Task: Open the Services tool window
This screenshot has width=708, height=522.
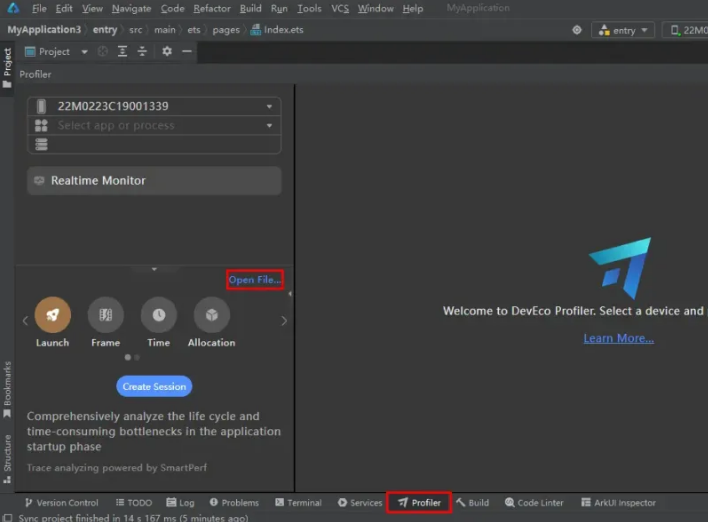Action: 360,503
